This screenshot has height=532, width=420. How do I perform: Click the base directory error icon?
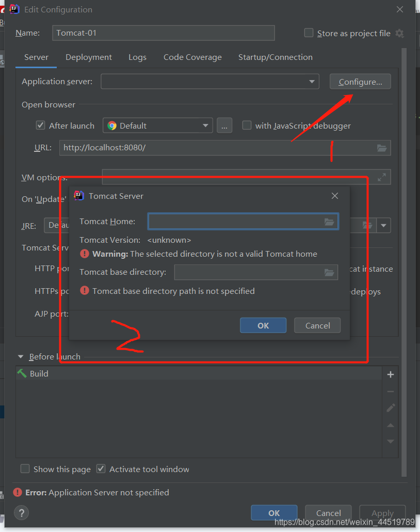[85, 290]
